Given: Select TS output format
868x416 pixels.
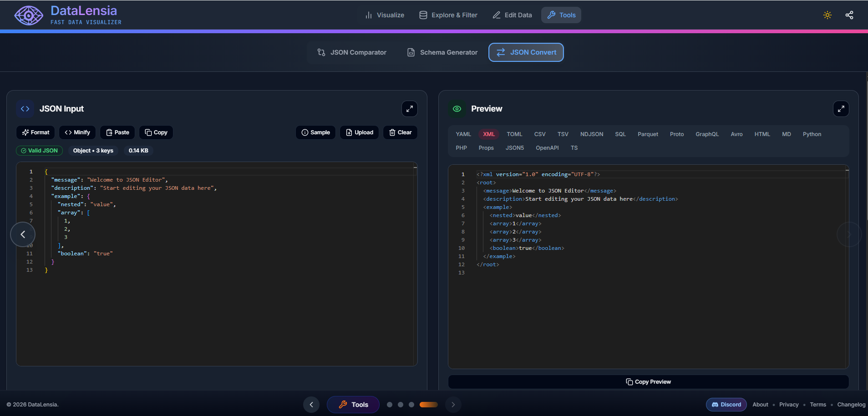Looking at the screenshot, I should [574, 148].
